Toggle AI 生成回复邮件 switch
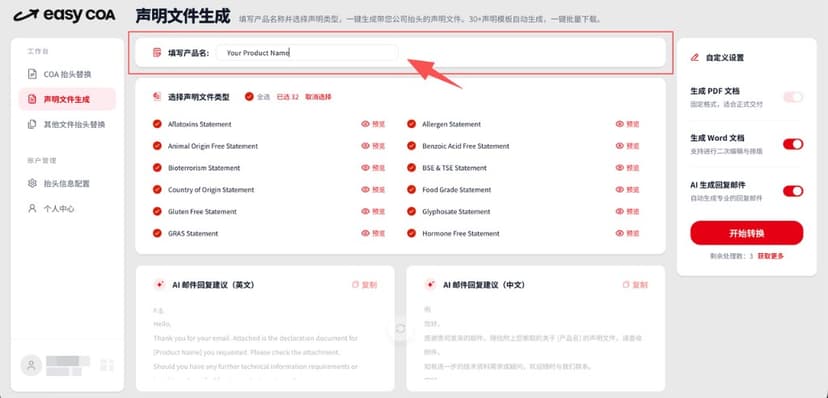The width and height of the screenshot is (828, 398). [793, 191]
